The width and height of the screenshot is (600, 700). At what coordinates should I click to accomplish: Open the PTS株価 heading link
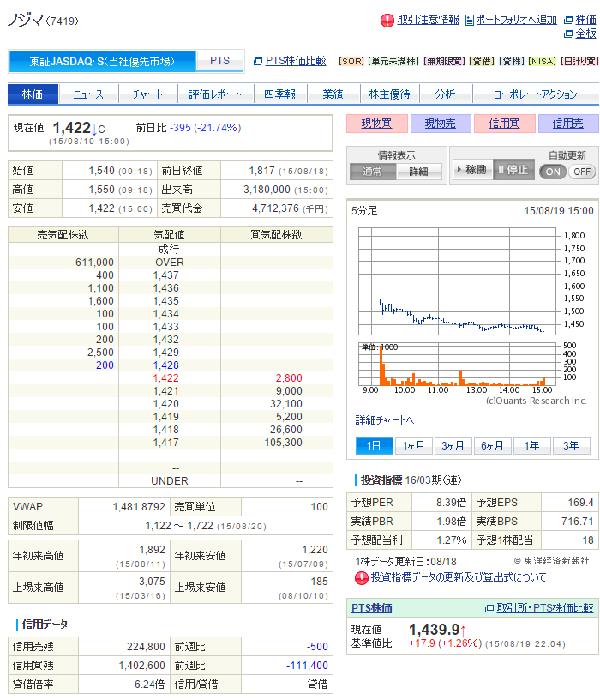tap(372, 608)
